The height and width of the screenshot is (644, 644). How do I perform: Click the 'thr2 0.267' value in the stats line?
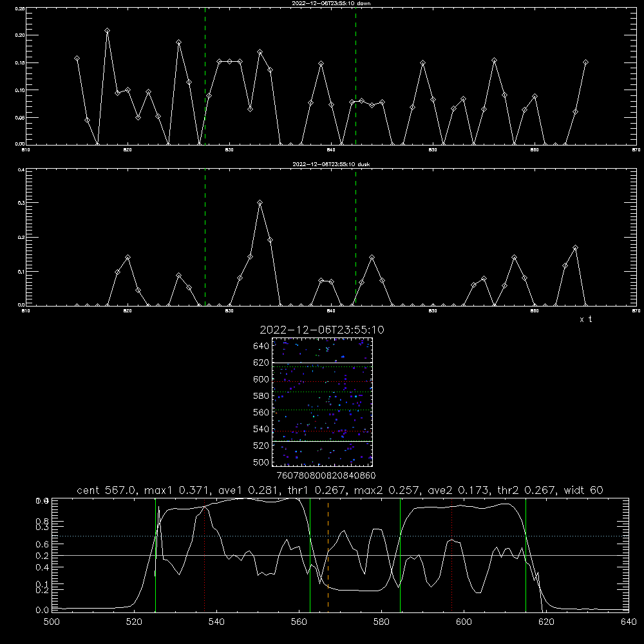524,490
